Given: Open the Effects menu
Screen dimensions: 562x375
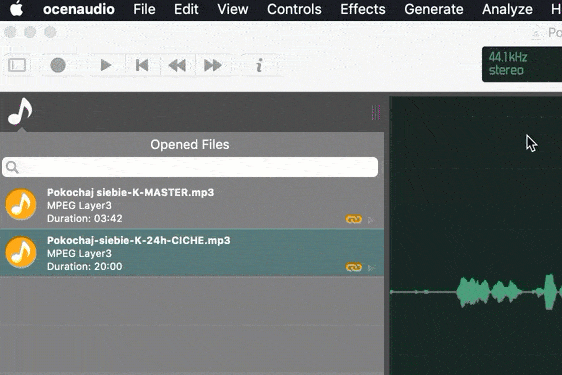Looking at the screenshot, I should [x=363, y=9].
